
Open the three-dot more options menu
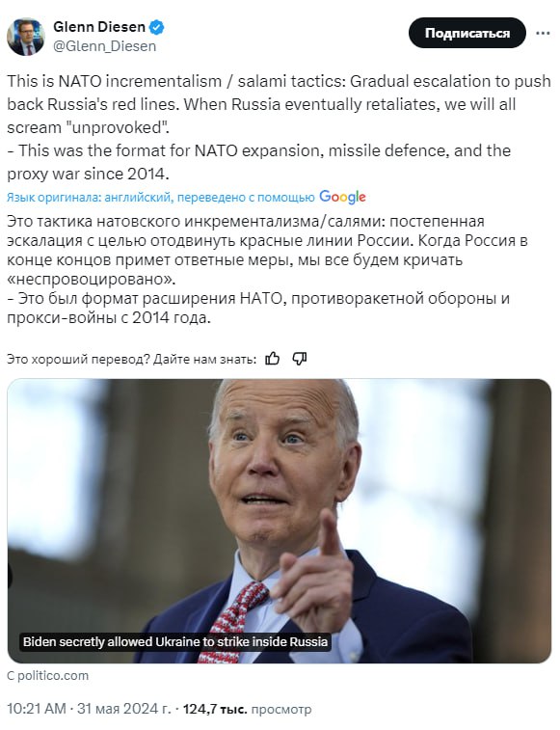point(543,33)
